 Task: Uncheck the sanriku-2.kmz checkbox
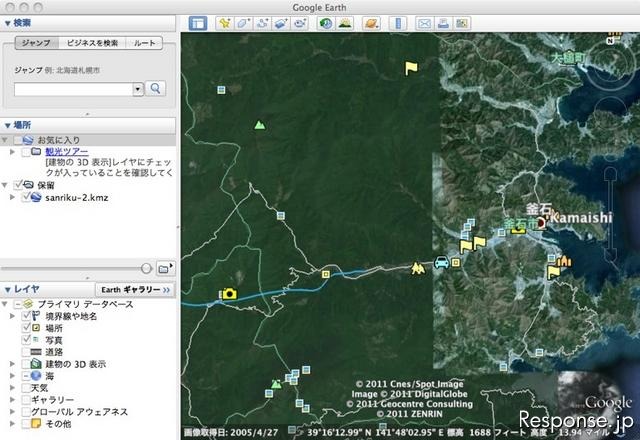click(26, 197)
